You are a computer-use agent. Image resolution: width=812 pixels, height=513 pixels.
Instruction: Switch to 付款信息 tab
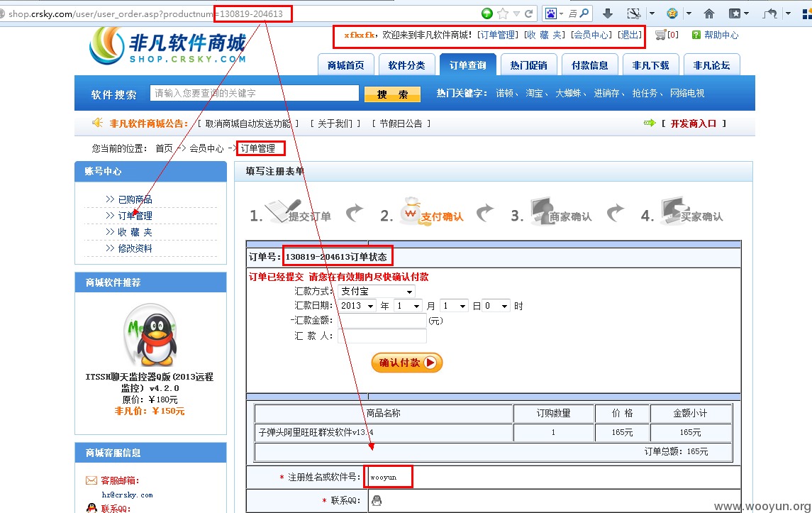589,65
